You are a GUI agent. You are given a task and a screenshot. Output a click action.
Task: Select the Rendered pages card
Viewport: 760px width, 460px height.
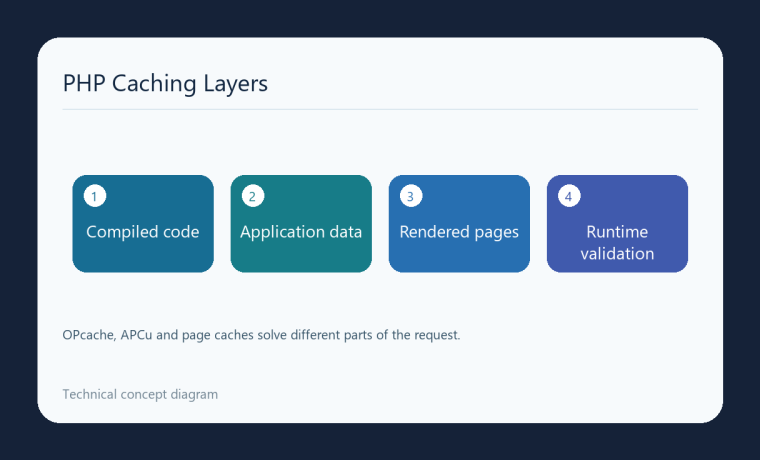(x=459, y=223)
